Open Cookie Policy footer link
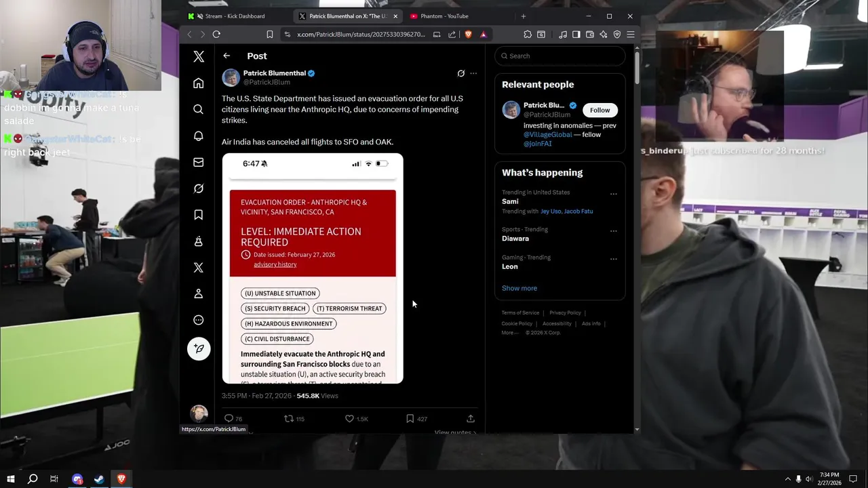The image size is (868, 488). pyautogui.click(x=517, y=323)
